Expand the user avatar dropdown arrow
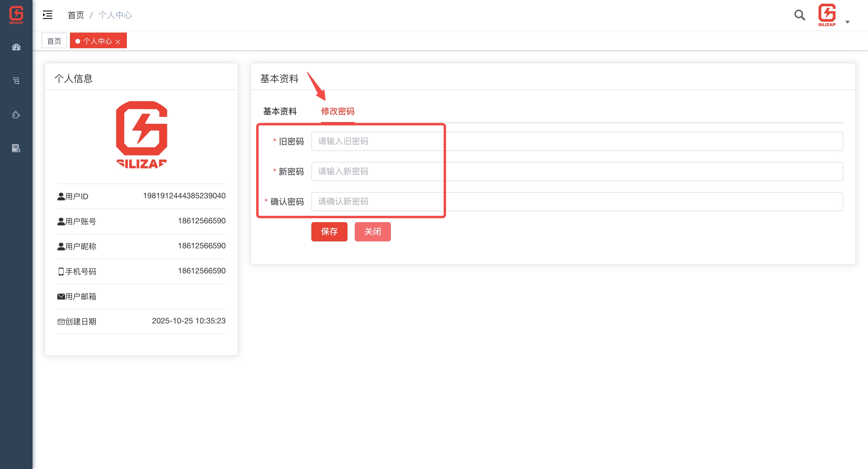Screen dimensions: 868x469 coord(847,22)
